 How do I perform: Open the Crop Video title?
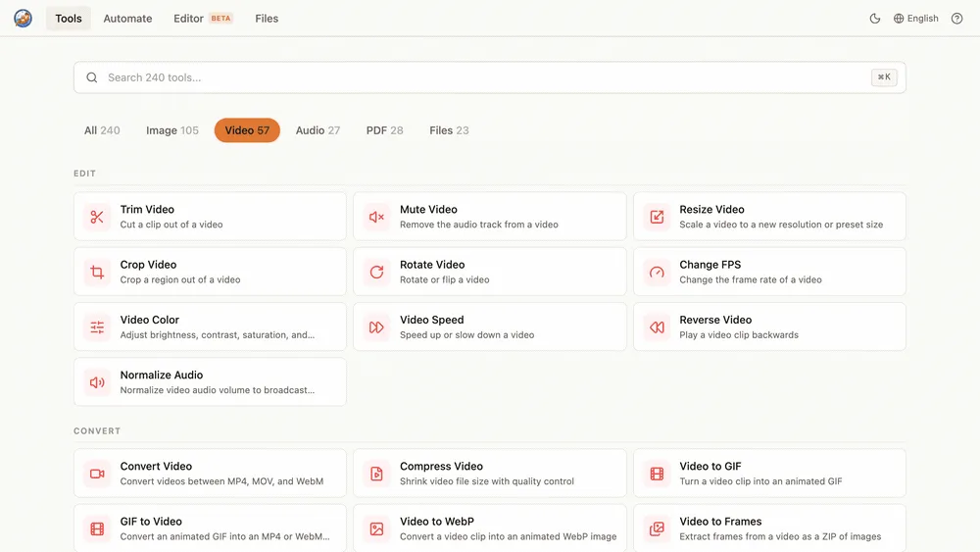point(148,265)
